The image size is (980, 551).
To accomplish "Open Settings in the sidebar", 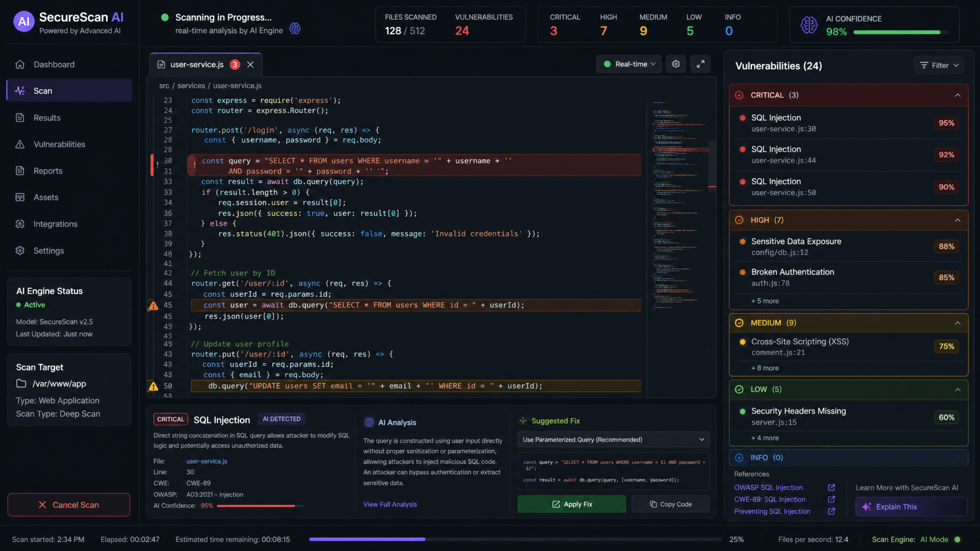I will (69, 251).
